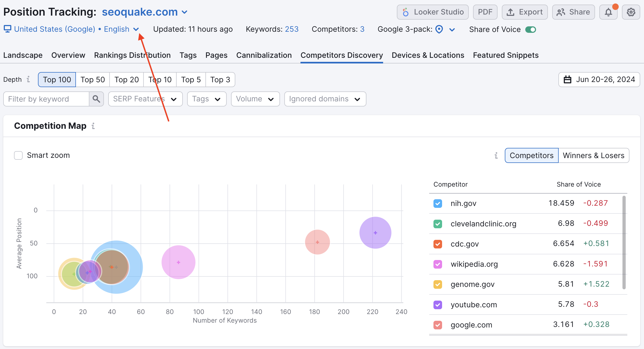Expand the United States (Google) English dropdown
This screenshot has height=349, width=644.
(x=76, y=29)
